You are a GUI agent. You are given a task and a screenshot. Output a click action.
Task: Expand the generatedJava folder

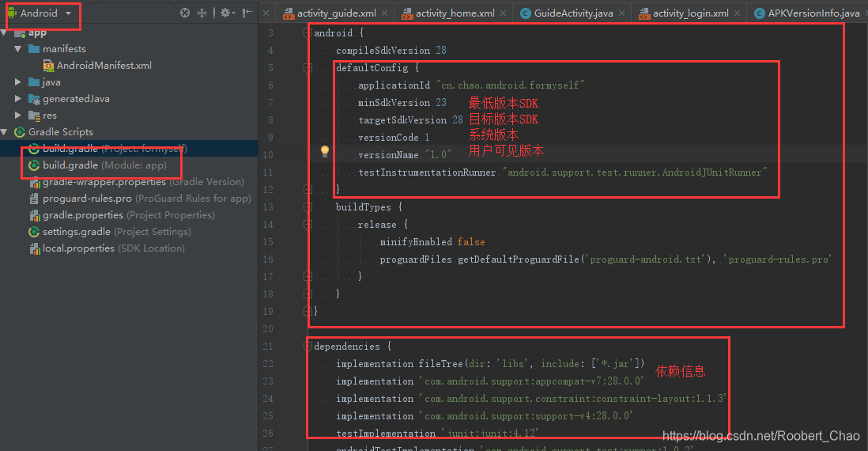coord(17,99)
